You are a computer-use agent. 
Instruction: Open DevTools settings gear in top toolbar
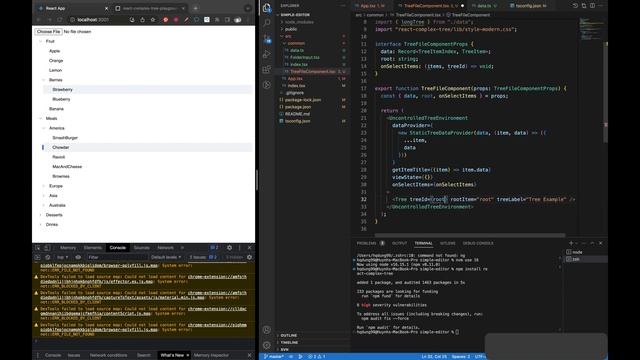pyautogui.click(x=229, y=248)
